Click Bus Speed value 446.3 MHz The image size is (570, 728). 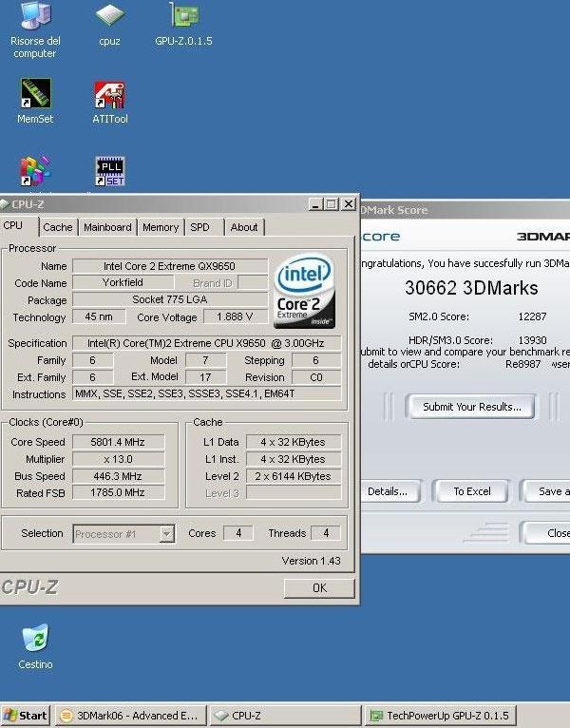(x=118, y=476)
